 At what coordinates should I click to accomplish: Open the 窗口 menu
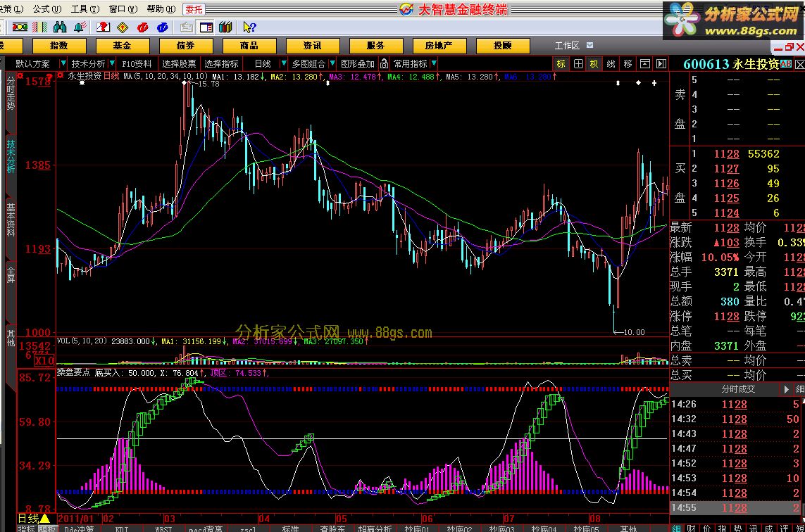click(x=123, y=8)
